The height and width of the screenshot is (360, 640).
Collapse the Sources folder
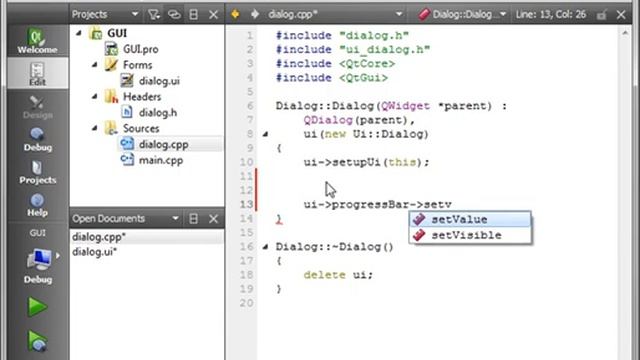click(x=95, y=129)
